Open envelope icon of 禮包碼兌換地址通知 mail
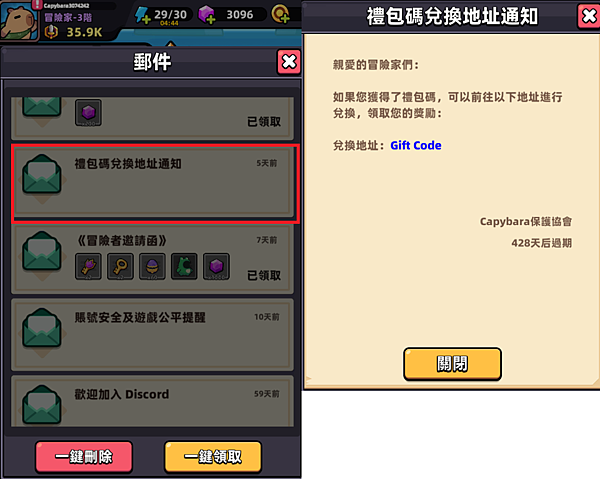Viewport: 600px width, 479px height. 42,174
